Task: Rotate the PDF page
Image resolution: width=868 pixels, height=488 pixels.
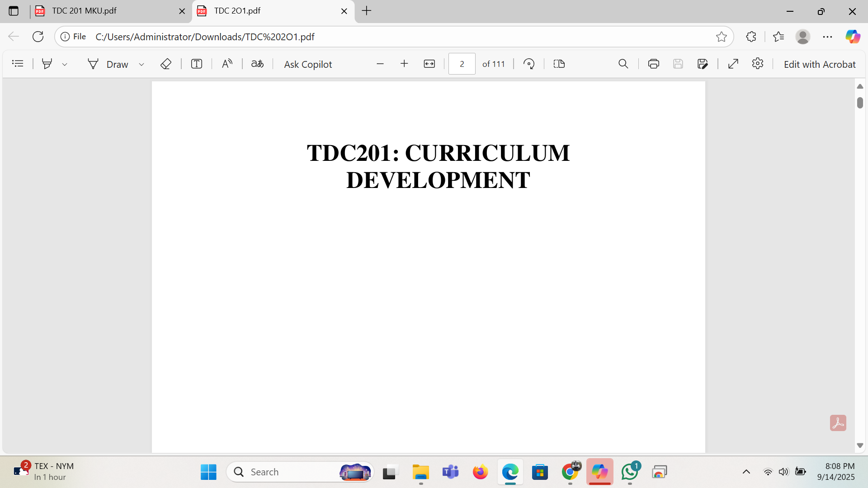Action: pyautogui.click(x=529, y=64)
